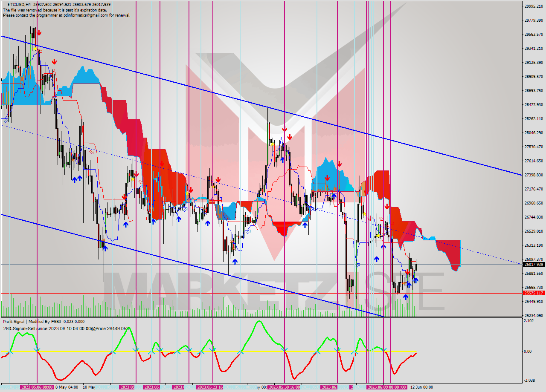Image resolution: width=546 pixels, height=392 pixels.
Task: Select the 2023.05.06 08:00 date marker
Action: [37, 387]
